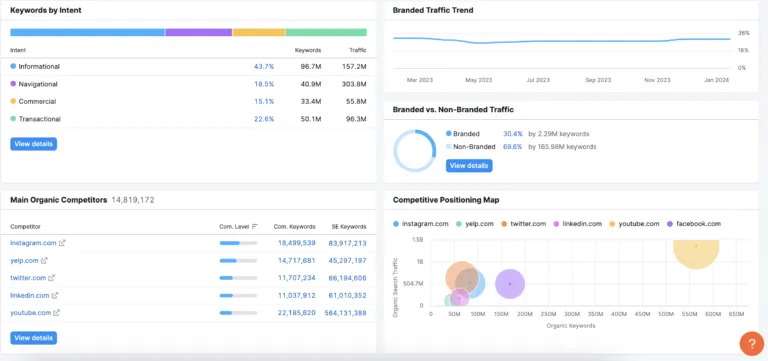Open the 15.1% Commercial percentage link
Image resolution: width=768 pixels, height=361 pixels.
click(264, 101)
